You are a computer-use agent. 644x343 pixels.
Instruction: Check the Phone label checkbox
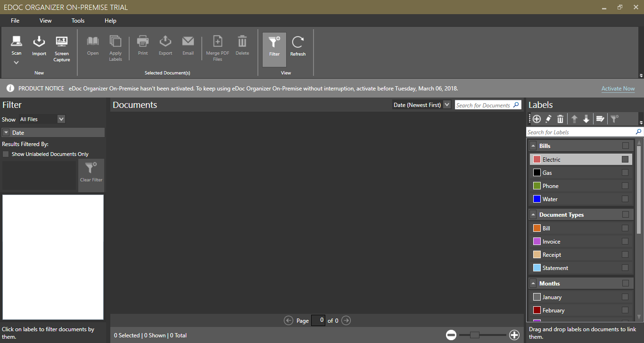tap(625, 186)
